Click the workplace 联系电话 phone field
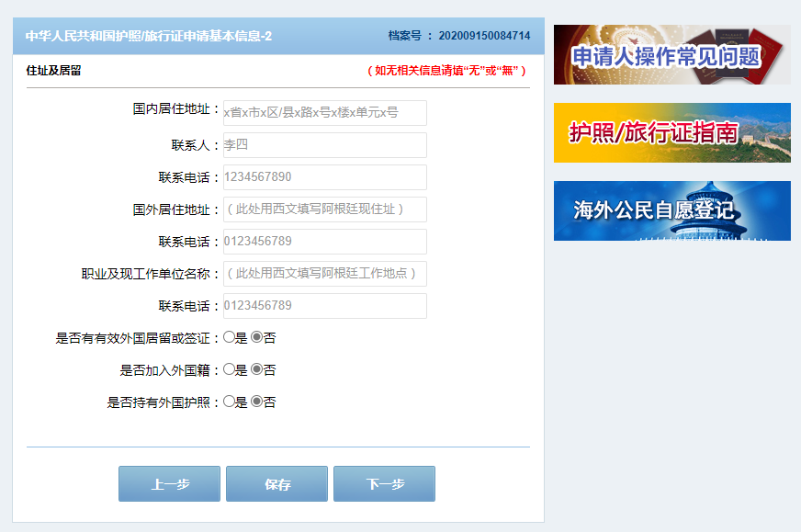The width and height of the screenshot is (801, 532). [324, 305]
